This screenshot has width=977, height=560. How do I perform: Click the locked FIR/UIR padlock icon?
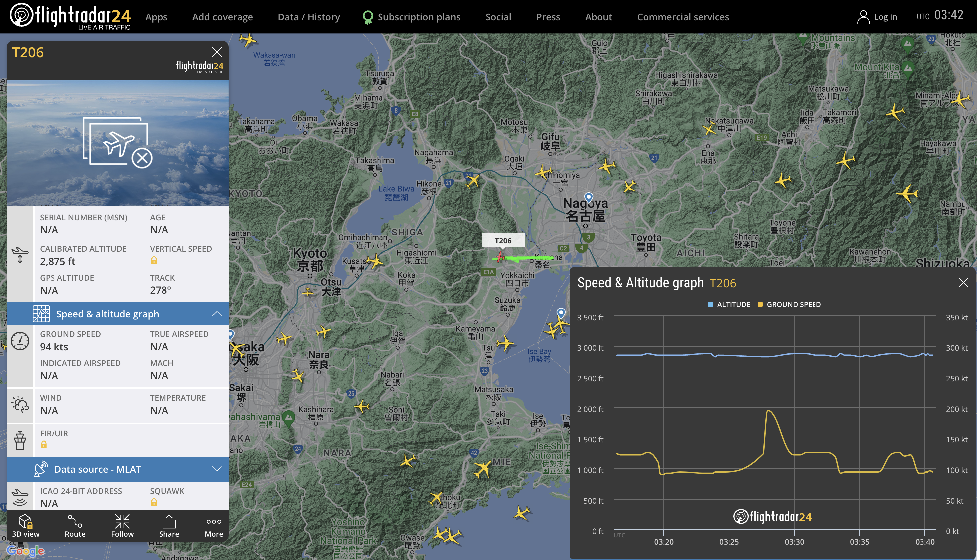click(x=44, y=445)
